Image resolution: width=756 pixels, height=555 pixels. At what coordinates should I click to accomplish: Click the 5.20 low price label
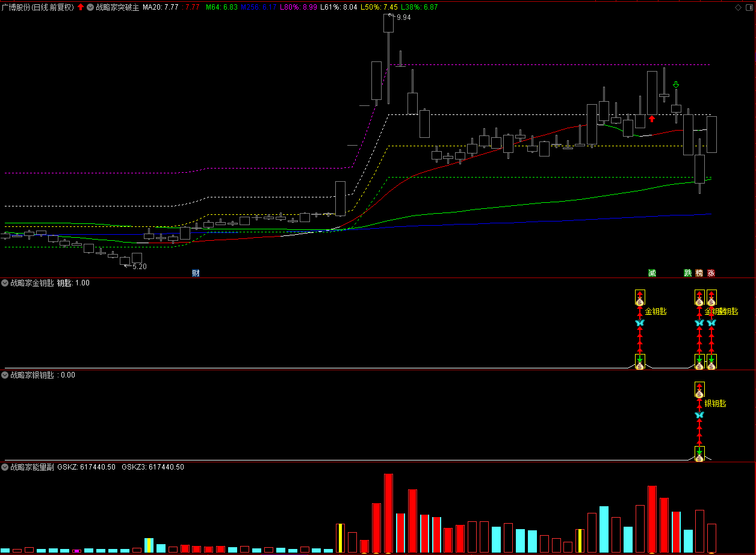pos(140,267)
